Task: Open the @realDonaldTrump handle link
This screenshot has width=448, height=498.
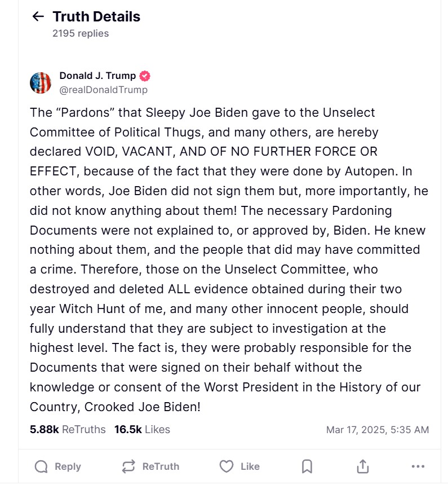Action: (104, 90)
